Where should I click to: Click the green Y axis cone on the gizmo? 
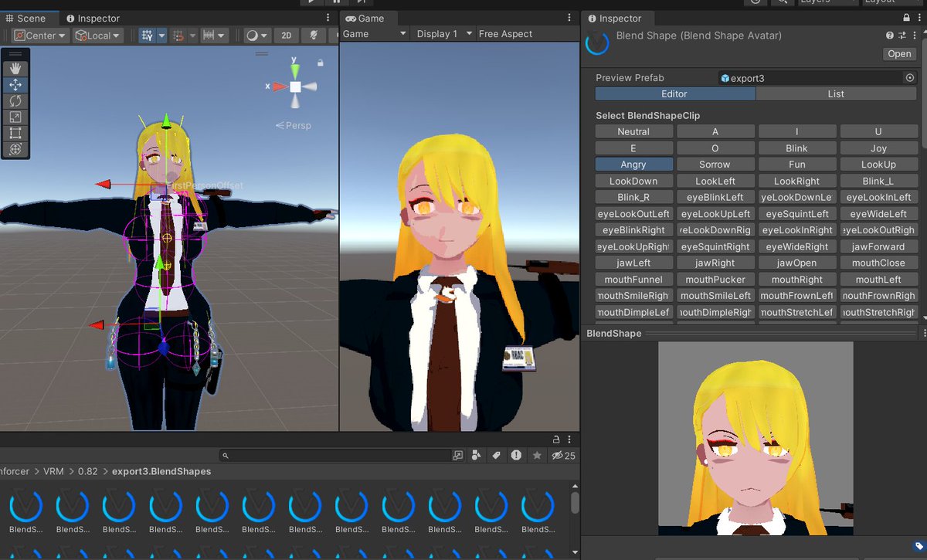point(295,71)
